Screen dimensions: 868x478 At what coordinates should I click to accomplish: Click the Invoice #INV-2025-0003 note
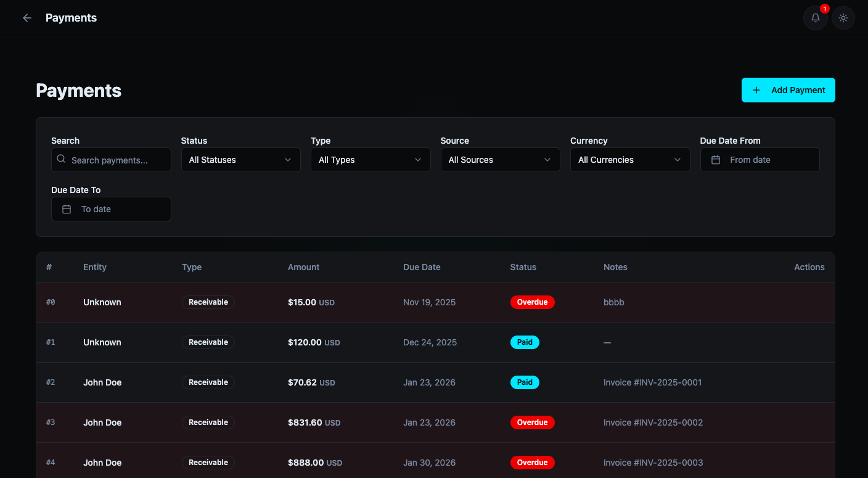point(653,463)
